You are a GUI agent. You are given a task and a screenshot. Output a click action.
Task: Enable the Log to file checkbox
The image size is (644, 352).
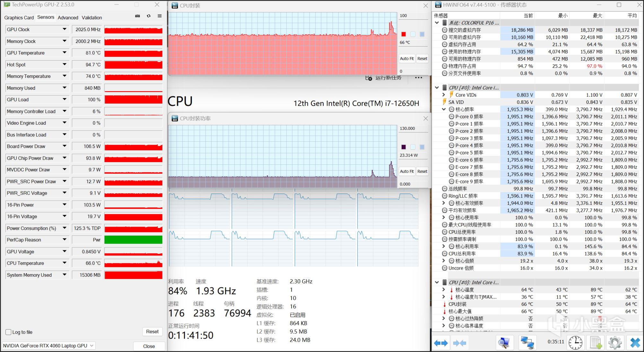[9, 332]
